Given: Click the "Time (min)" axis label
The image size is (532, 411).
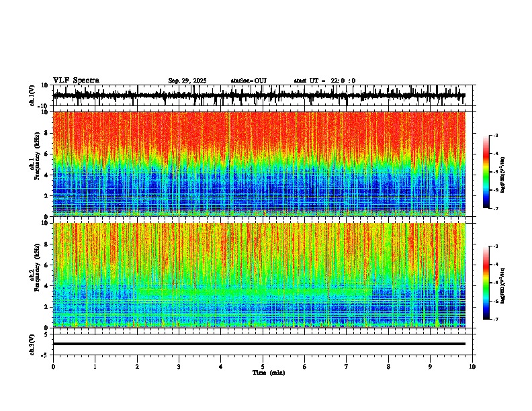Looking at the screenshot, I should (x=269, y=373).
